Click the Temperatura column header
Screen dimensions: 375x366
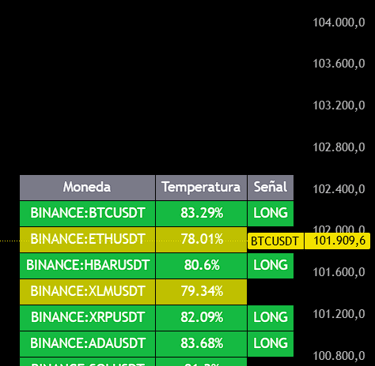(x=201, y=187)
